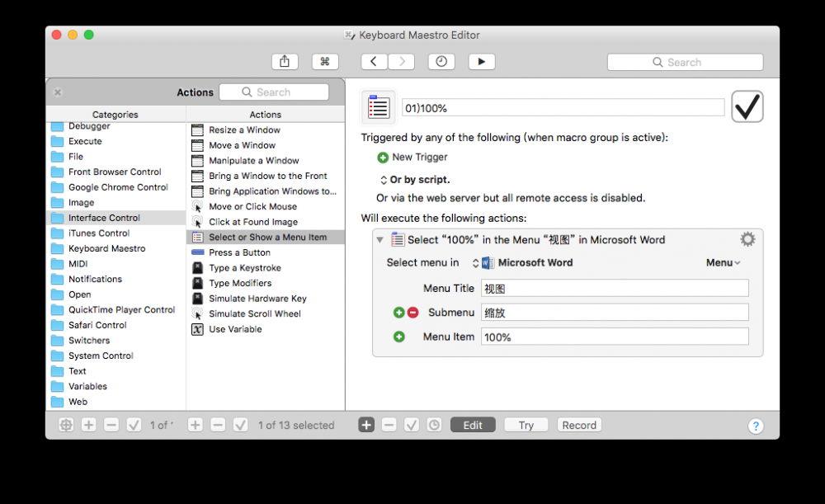The height and width of the screenshot is (504, 825).
Task: Disable the macro via the large checkmark toggle
Action: click(747, 106)
